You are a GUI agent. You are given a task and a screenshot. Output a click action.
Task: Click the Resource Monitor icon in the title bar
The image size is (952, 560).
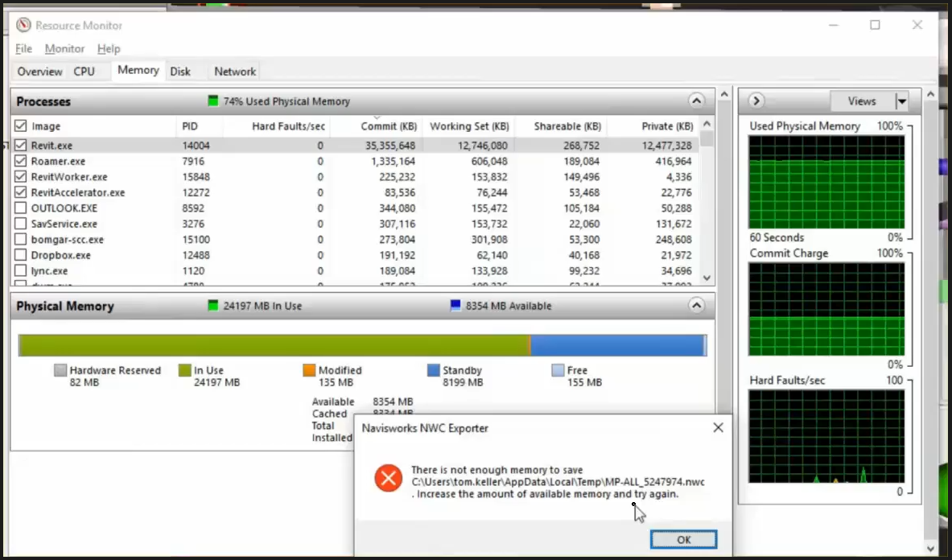23,25
